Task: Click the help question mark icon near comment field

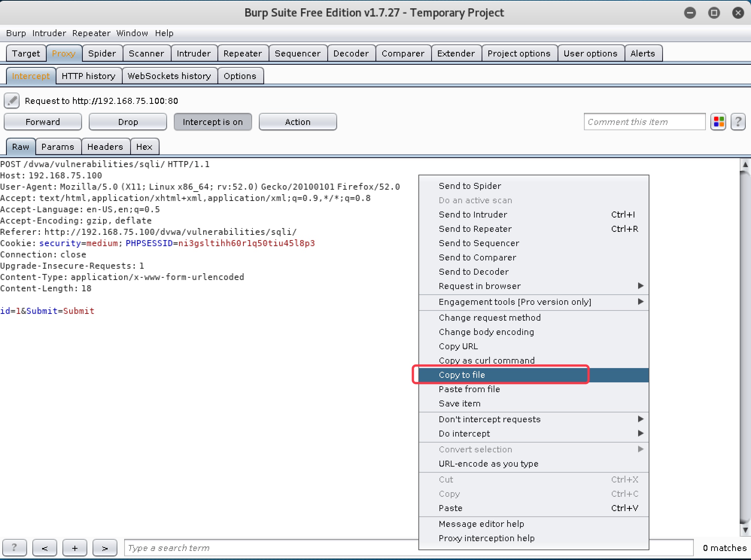Action: click(738, 122)
